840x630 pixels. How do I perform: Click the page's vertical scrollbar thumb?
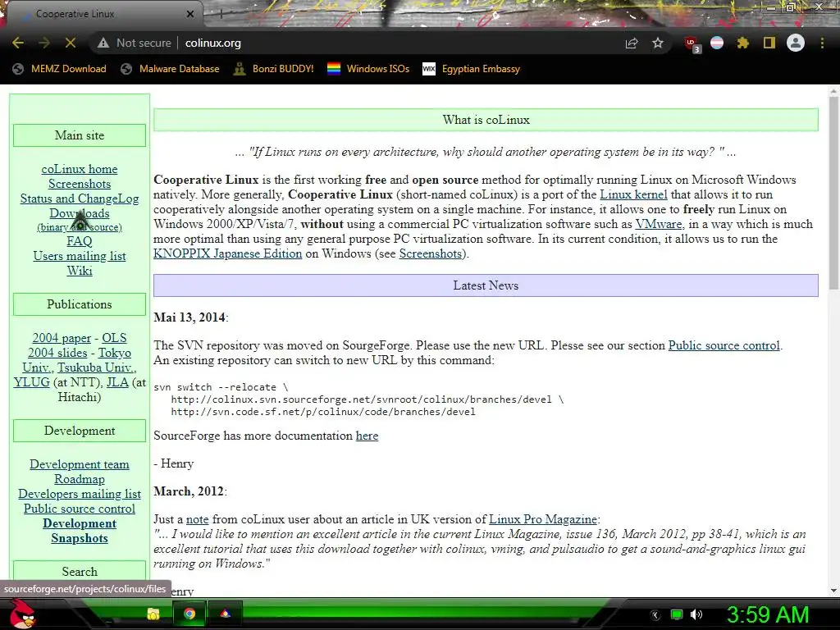[833, 194]
